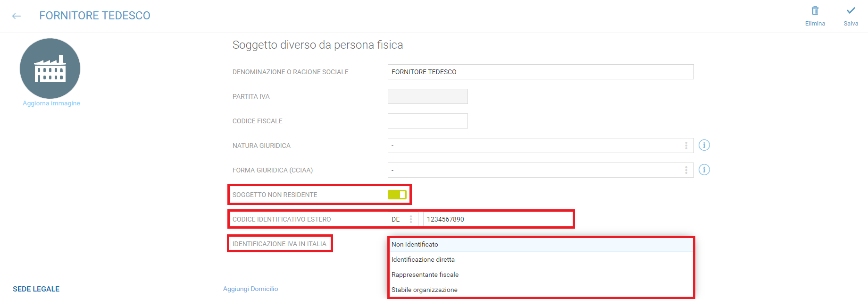Choose 'Rappresentante fiscale' option
The width and height of the screenshot is (868, 300).
(x=541, y=274)
